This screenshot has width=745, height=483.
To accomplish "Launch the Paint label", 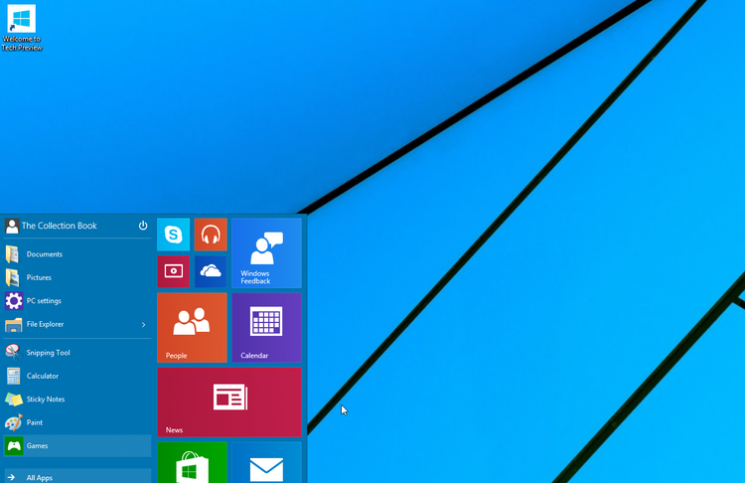I will click(35, 422).
